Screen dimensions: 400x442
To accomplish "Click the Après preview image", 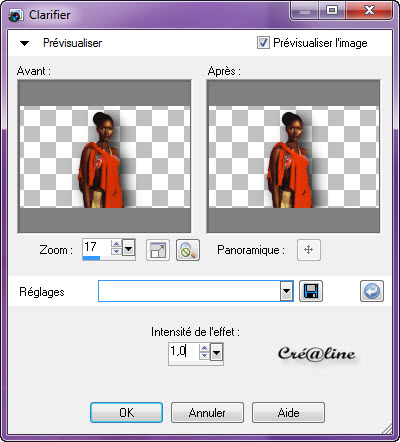I will tap(293, 156).
